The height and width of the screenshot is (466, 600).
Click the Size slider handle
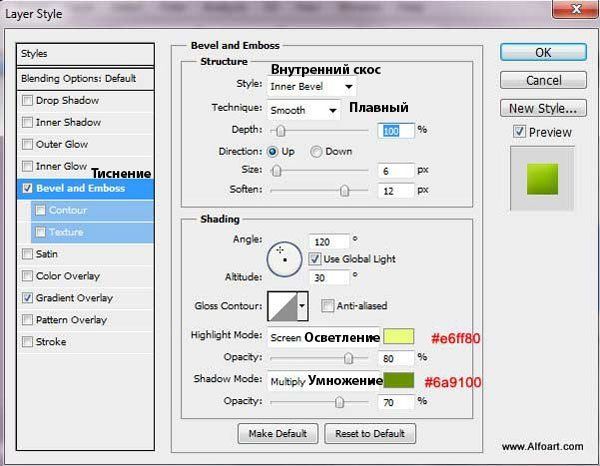coord(277,171)
